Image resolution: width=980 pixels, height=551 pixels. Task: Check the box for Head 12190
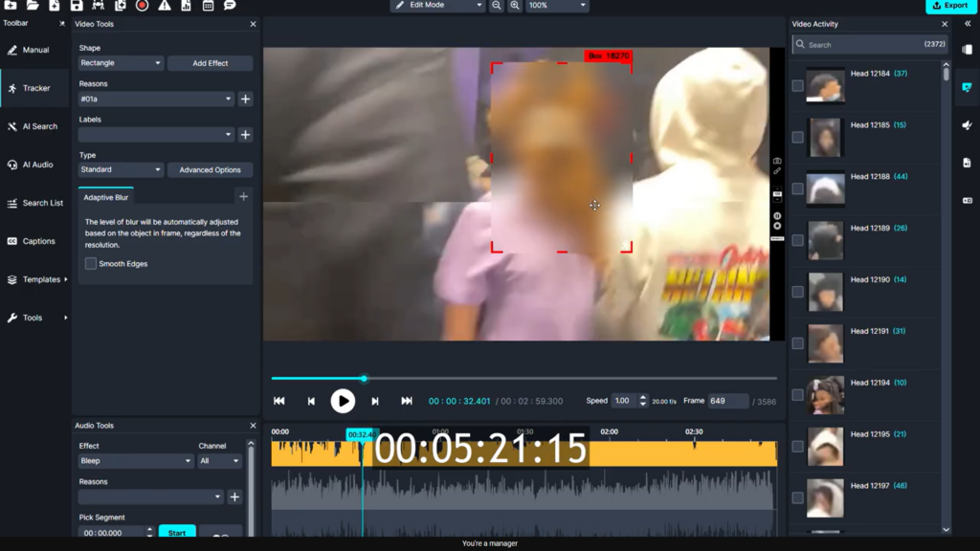[x=797, y=292]
